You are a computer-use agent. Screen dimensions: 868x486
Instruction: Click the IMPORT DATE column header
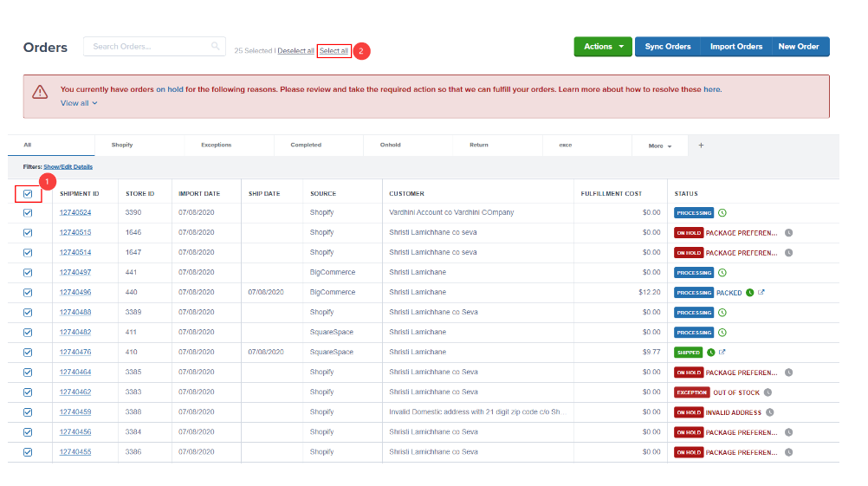coord(199,194)
